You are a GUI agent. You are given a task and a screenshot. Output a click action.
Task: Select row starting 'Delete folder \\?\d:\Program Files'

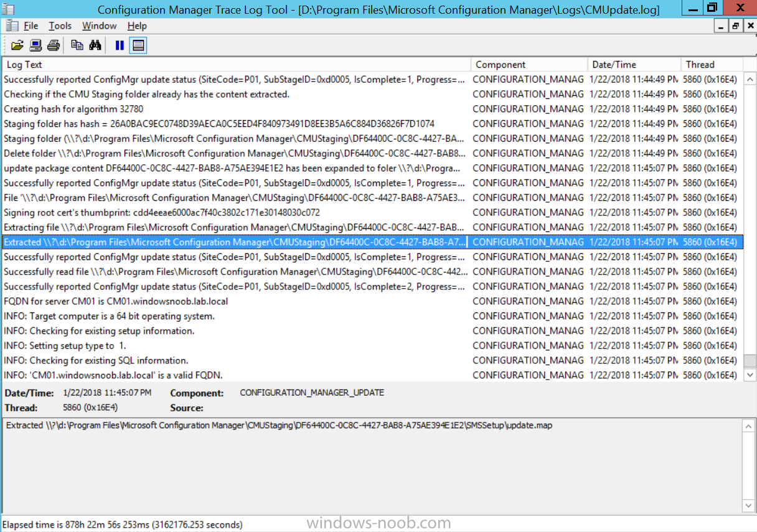372,153
